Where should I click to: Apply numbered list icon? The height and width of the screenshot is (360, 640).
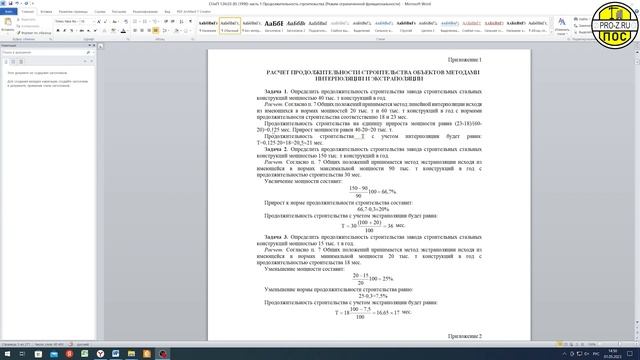tap(144, 22)
